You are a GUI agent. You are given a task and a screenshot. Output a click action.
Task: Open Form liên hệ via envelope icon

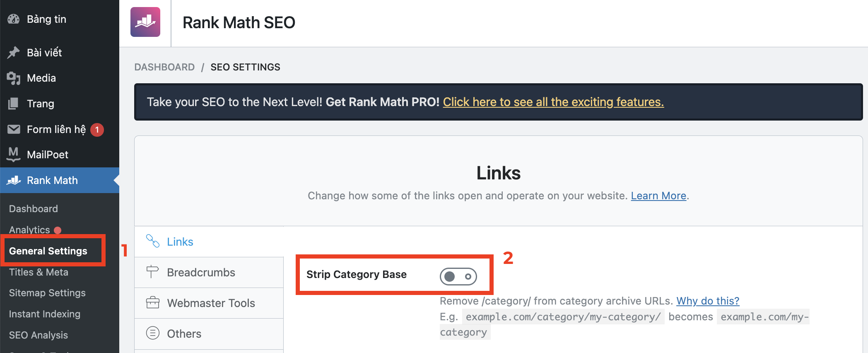14,129
